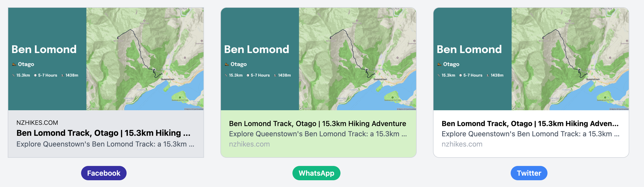Click the Facebook label button
This screenshot has width=644, height=187.
(x=104, y=173)
